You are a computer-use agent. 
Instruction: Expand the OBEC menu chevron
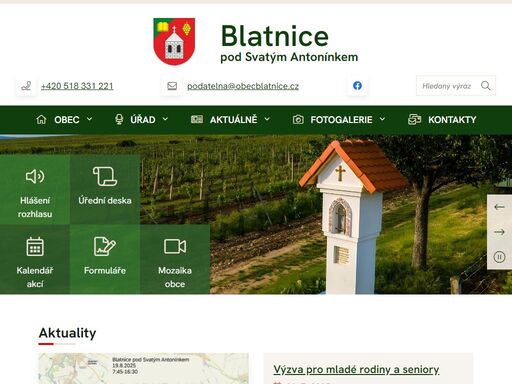[x=90, y=119]
